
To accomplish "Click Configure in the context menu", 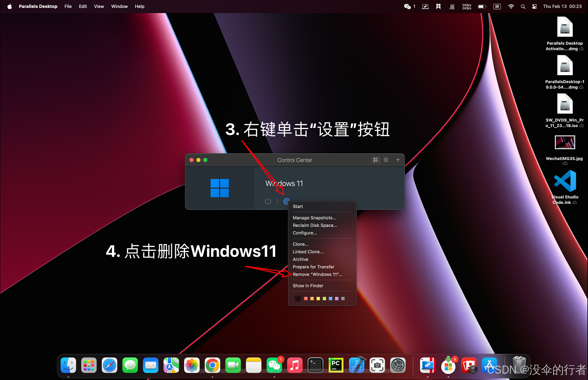I will coord(305,233).
